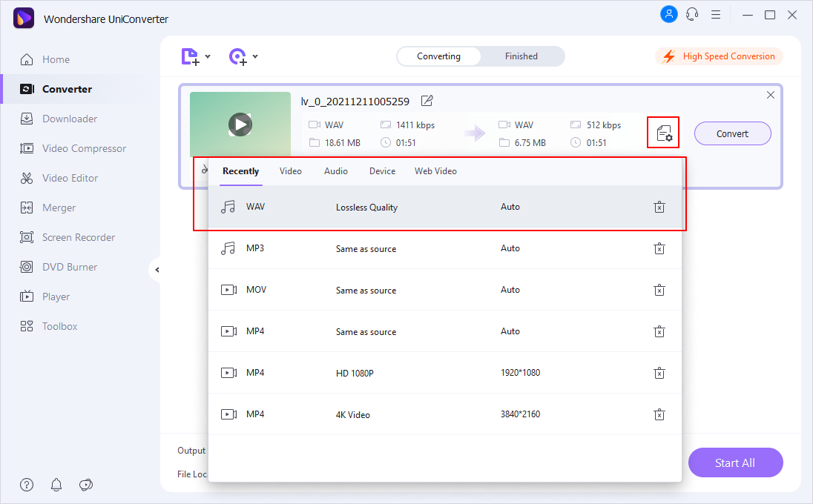The width and height of the screenshot is (813, 504).
Task: Collapse the sidebar with the arrow handle
Action: pos(156,270)
